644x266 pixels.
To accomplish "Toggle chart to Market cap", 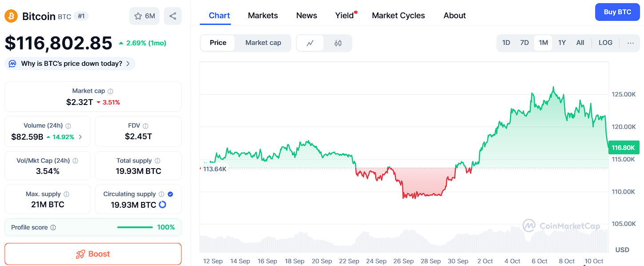I will [263, 43].
